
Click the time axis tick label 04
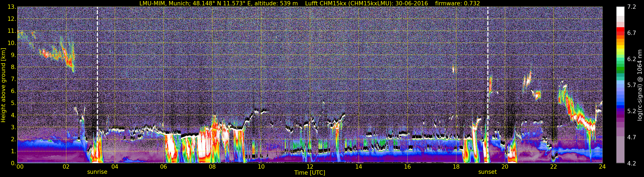(115, 167)
